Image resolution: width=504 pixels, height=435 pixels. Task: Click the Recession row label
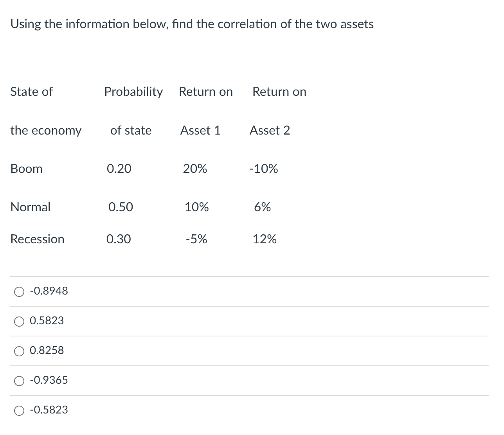[38, 239]
